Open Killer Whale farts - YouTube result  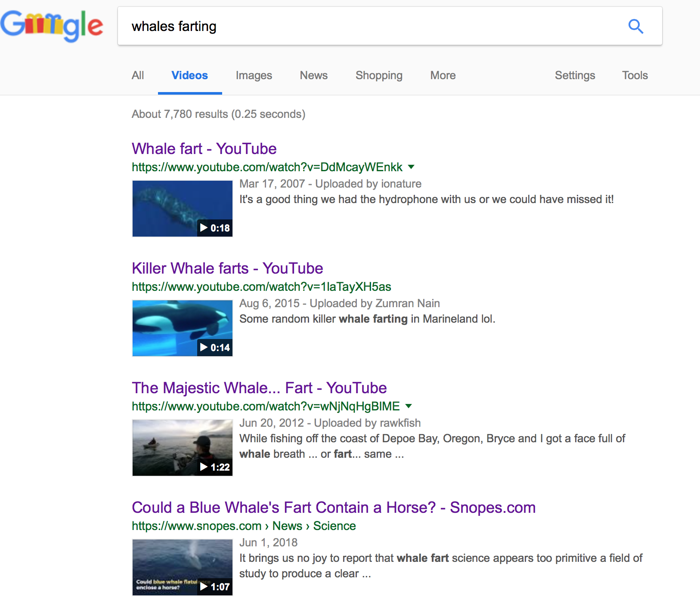tap(227, 268)
